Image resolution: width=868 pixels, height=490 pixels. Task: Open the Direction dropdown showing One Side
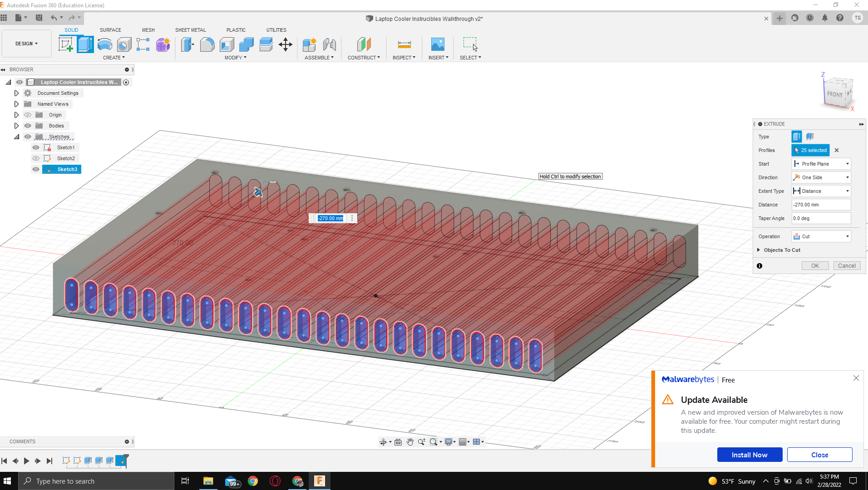coord(821,177)
